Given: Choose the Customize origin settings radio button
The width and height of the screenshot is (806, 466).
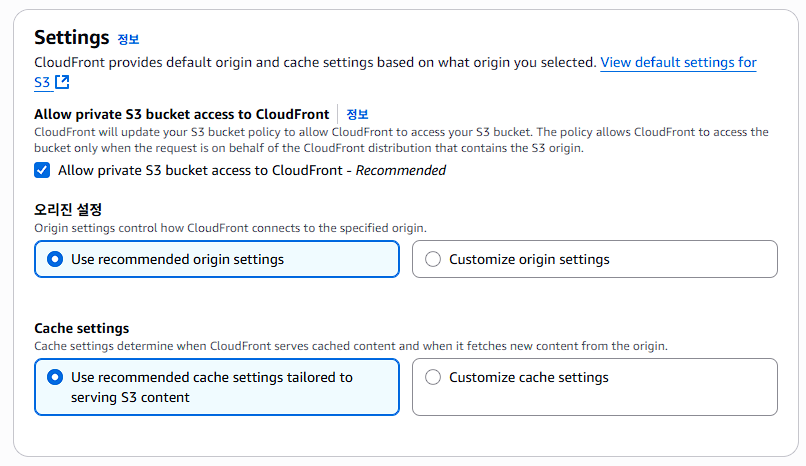Looking at the screenshot, I should 433,259.
